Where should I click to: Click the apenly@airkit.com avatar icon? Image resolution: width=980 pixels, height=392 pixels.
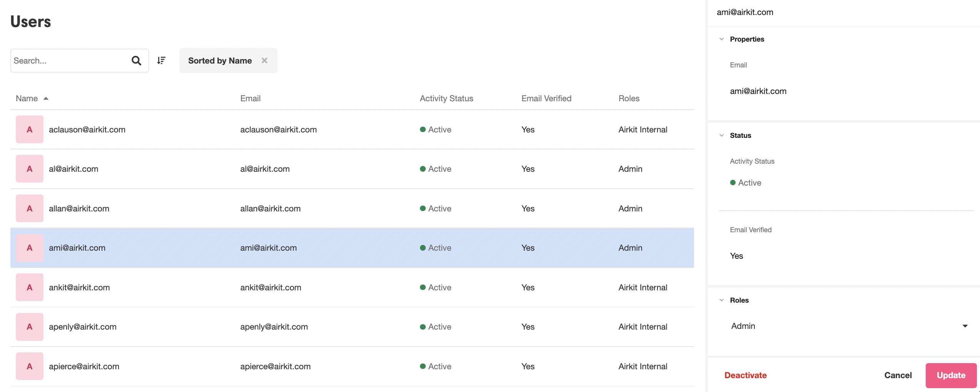(30, 327)
